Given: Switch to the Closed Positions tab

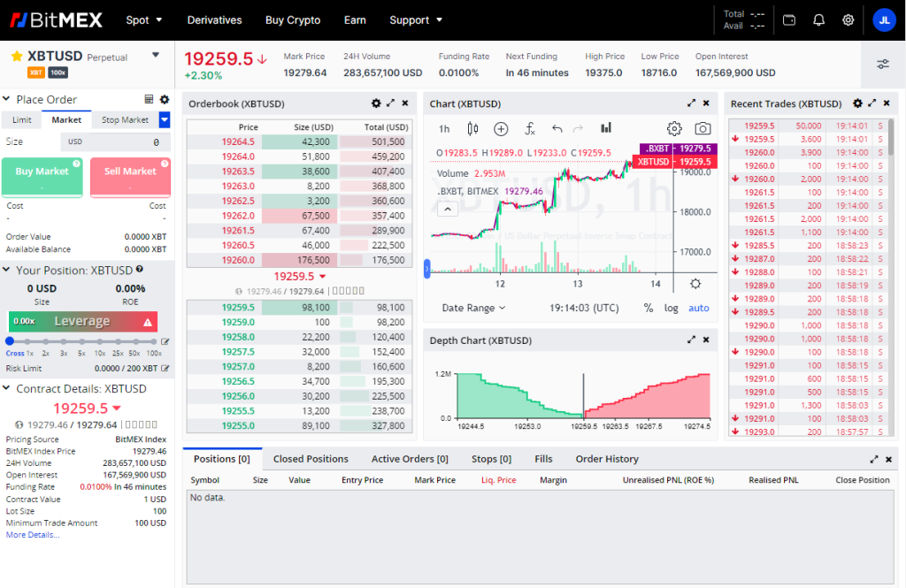Looking at the screenshot, I should (x=311, y=458).
